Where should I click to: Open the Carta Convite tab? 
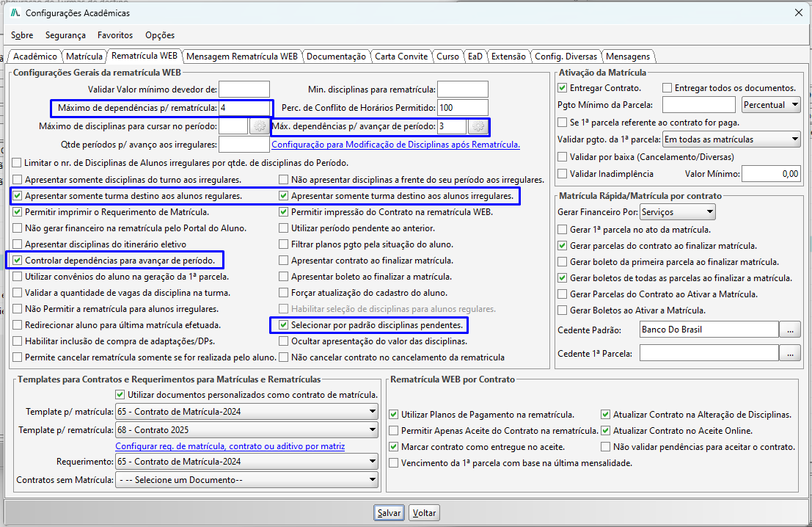click(x=401, y=57)
